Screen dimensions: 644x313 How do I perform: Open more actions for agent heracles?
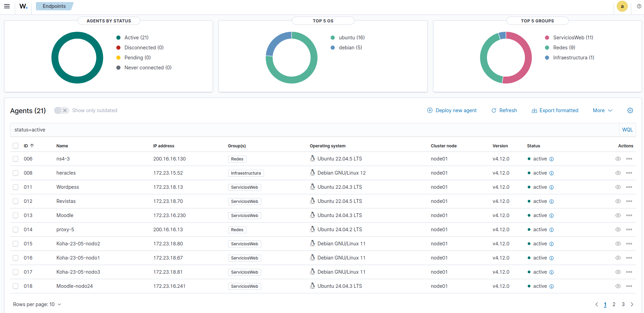click(629, 173)
